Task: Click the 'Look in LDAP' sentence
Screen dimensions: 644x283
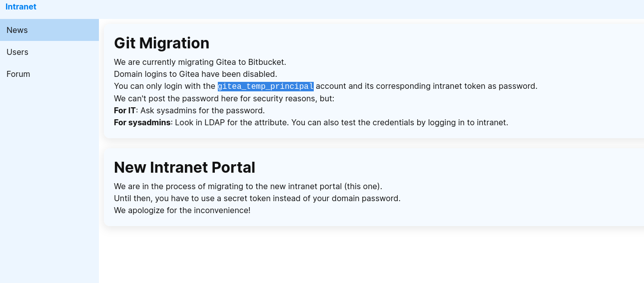Action: [341, 122]
